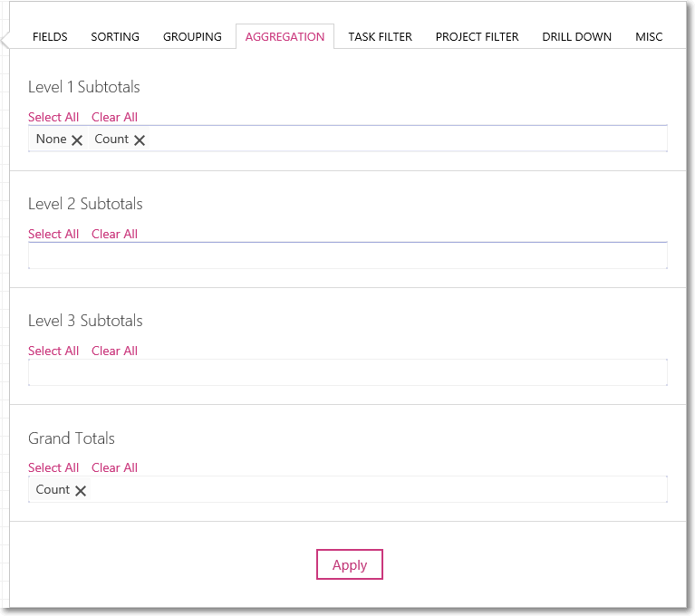Open the TASK FILTER tab
Viewport: 695px width, 616px height.
[381, 37]
